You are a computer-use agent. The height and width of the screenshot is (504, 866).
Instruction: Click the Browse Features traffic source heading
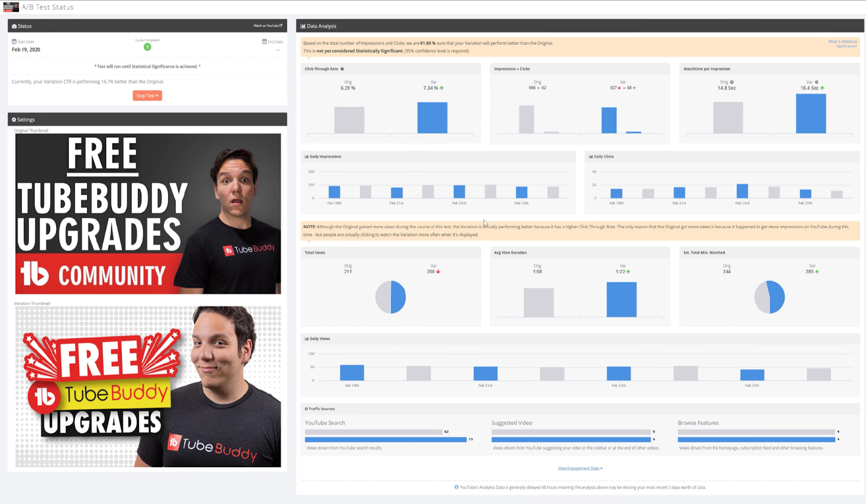click(698, 423)
